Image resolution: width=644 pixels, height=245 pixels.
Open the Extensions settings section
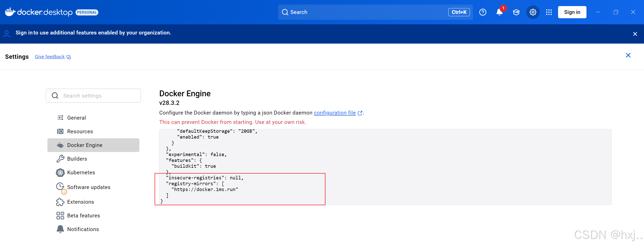[93, 202]
